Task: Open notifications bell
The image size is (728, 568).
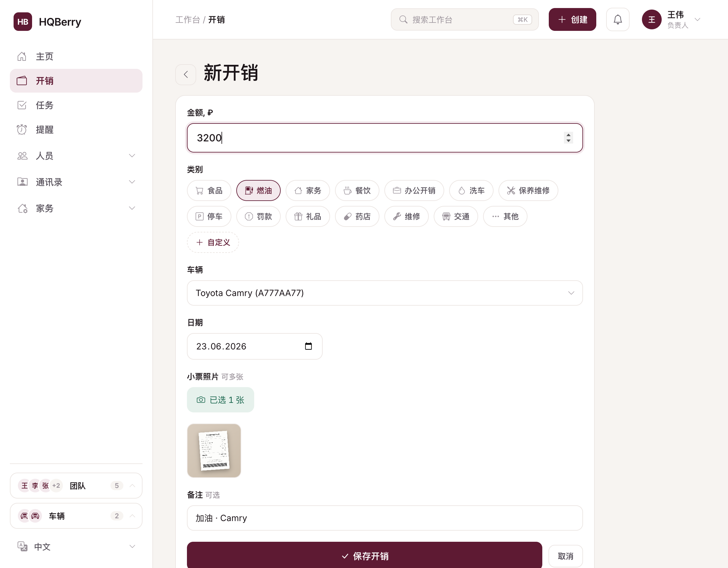Action: (x=618, y=19)
